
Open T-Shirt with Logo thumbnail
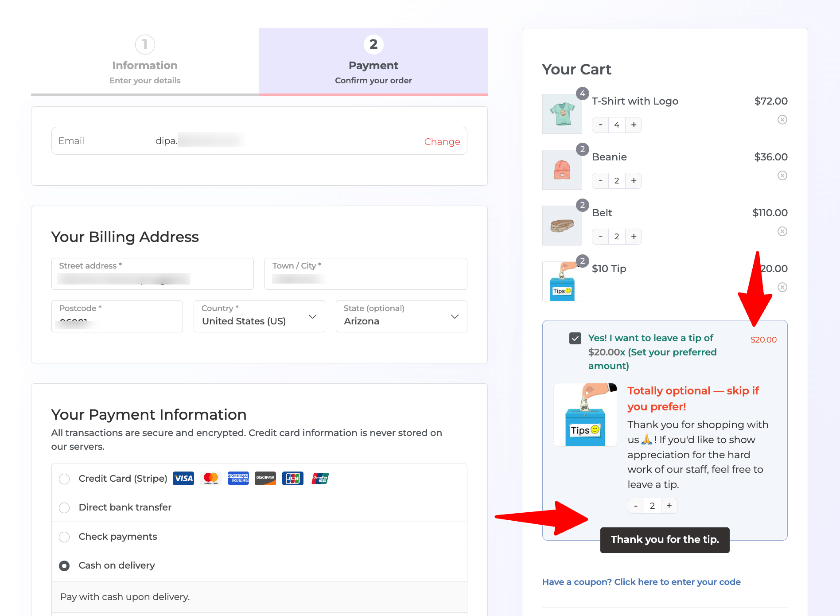tap(562, 114)
